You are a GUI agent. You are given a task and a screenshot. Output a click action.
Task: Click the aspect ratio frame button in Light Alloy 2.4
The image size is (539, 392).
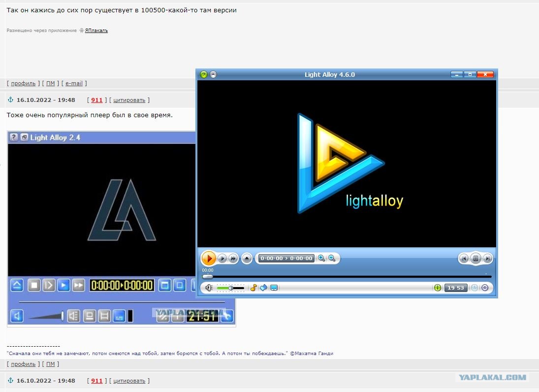click(104, 316)
